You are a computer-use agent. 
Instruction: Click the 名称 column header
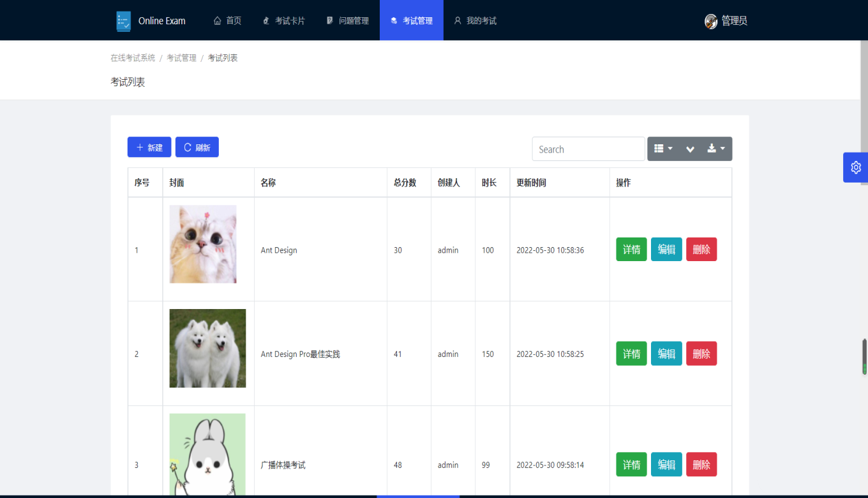[x=320, y=183]
